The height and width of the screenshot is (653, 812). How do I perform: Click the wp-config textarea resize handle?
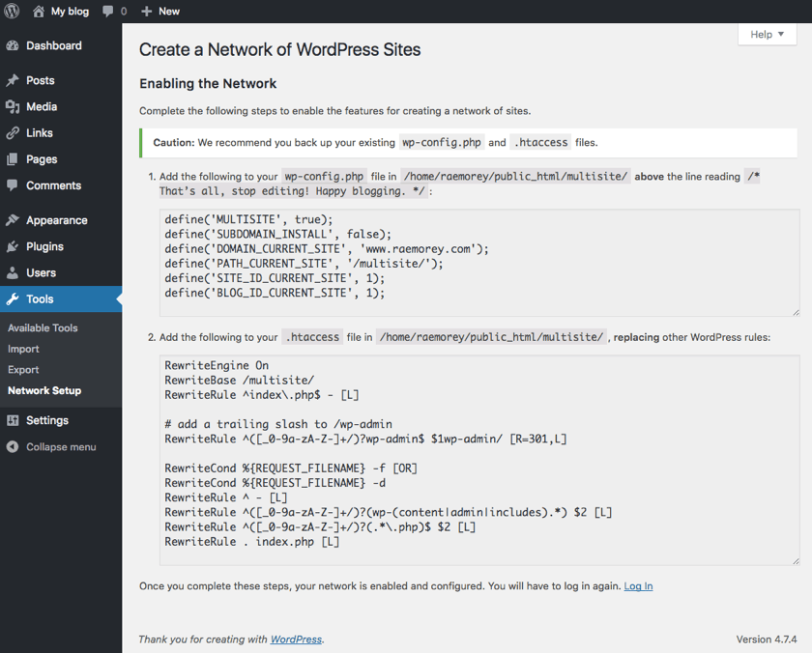[796, 313]
